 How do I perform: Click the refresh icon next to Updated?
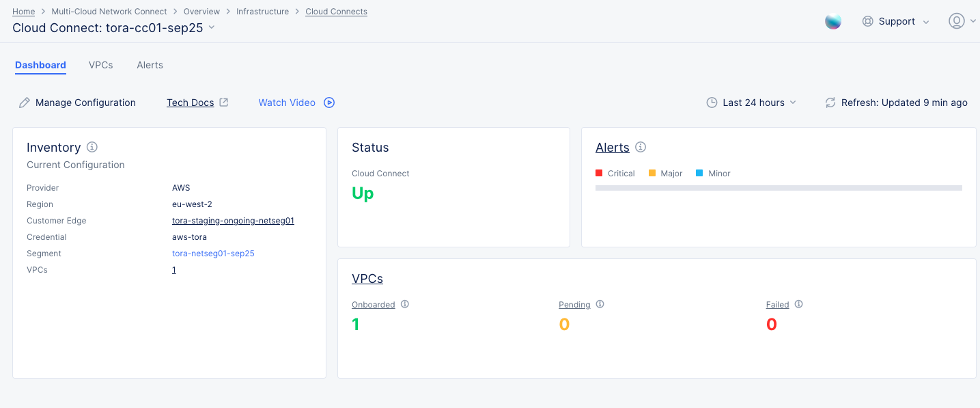coord(830,103)
